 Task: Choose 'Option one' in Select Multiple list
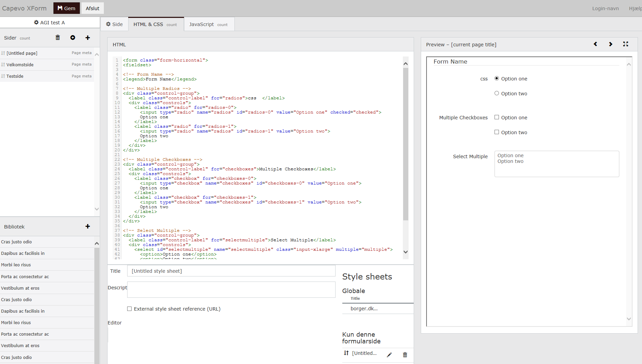(510, 155)
